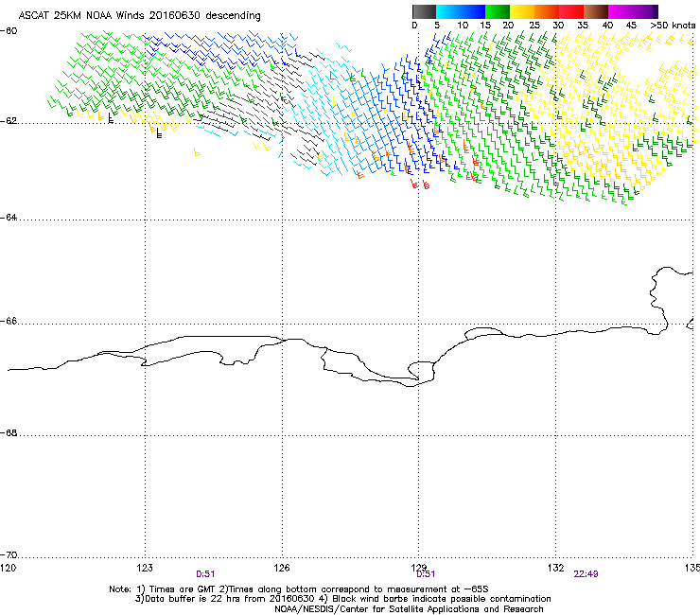Click the purple 0:51 time near longitude 123
700x615 pixels.
click(x=205, y=574)
